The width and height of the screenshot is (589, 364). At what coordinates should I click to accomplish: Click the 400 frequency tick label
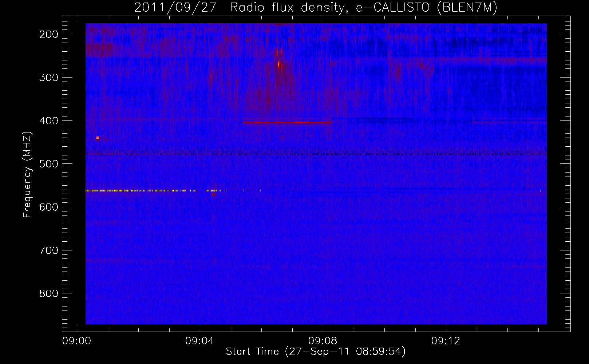pyautogui.click(x=49, y=121)
